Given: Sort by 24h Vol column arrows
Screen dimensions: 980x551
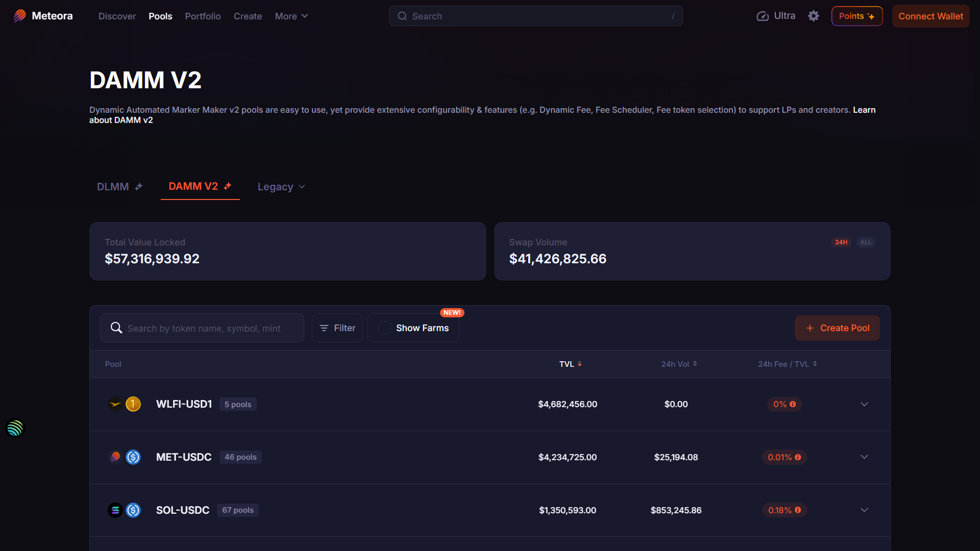Looking at the screenshot, I should click(695, 364).
